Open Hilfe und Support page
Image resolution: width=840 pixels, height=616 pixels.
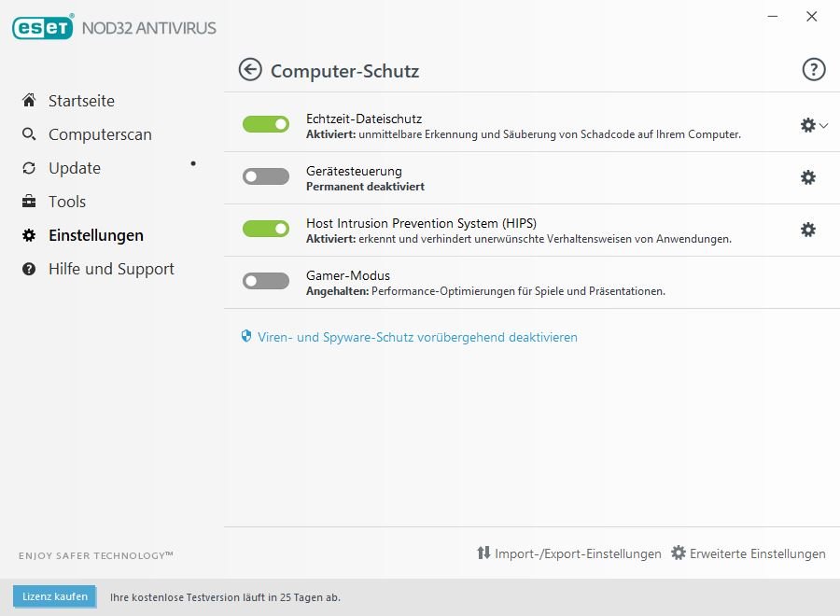tap(111, 269)
